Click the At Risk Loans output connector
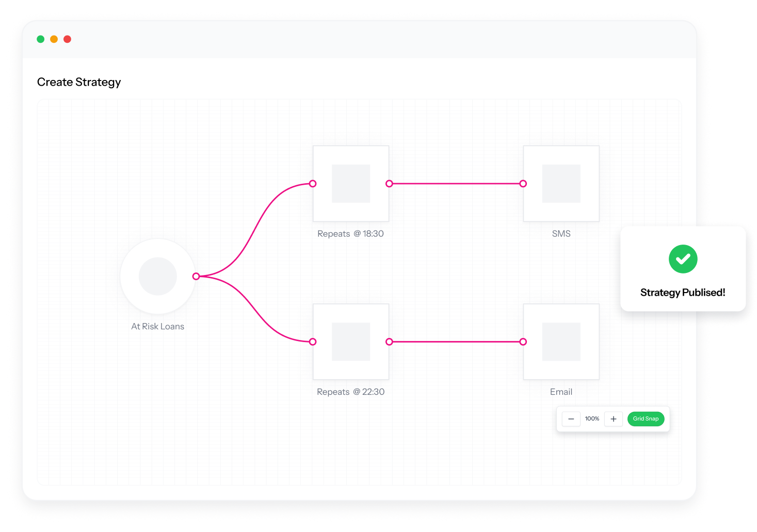The width and height of the screenshot is (757, 532). [196, 277]
